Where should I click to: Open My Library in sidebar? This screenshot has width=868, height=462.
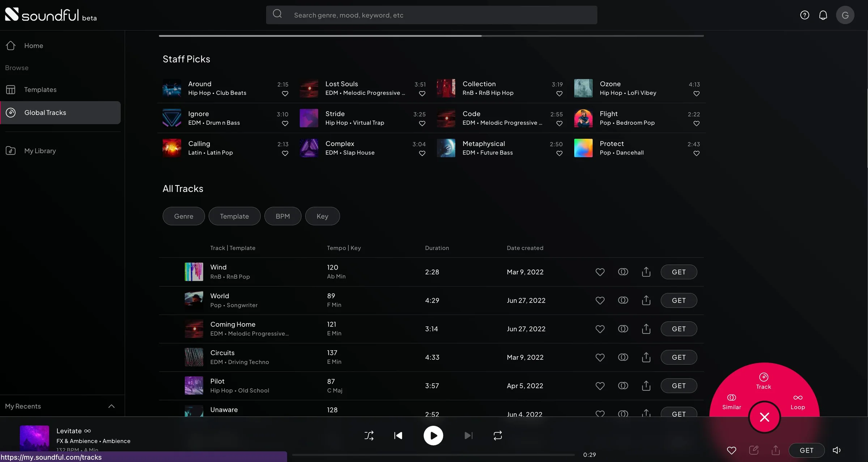[60, 151]
